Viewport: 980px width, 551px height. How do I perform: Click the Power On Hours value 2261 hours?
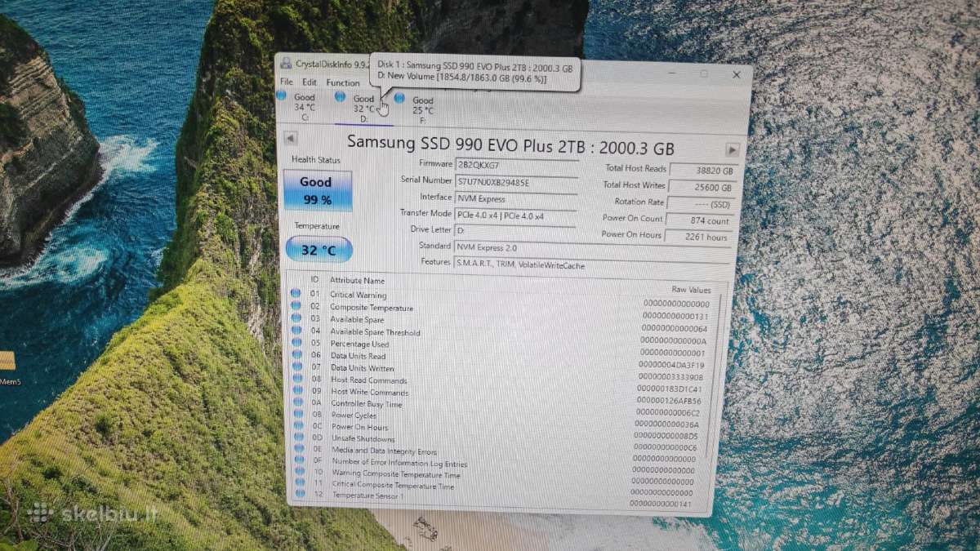coord(697,237)
